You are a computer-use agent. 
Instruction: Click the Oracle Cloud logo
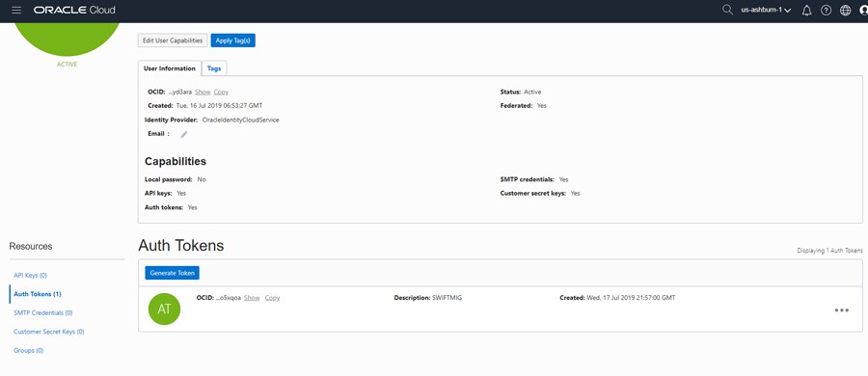coord(74,11)
